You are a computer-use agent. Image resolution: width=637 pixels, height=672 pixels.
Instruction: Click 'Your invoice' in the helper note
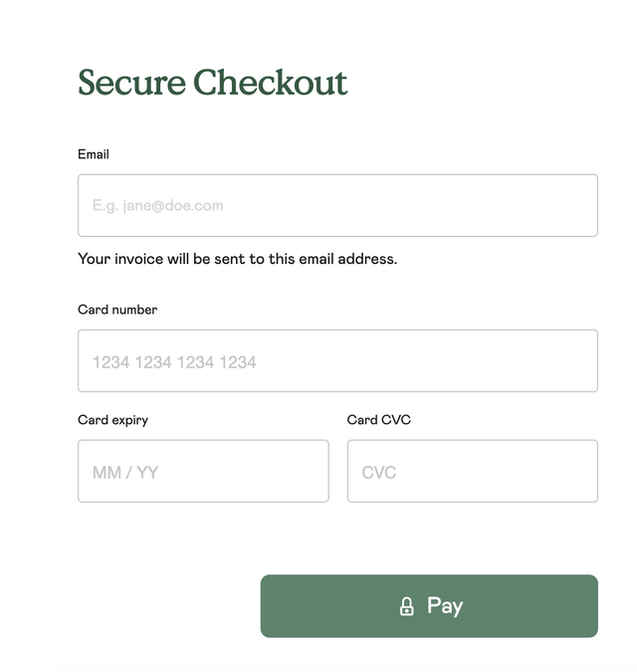click(x=120, y=259)
